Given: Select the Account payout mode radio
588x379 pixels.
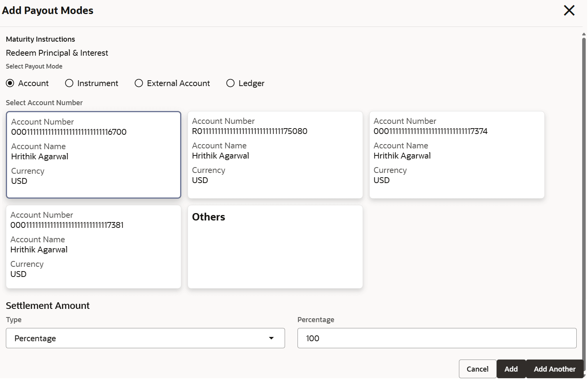Looking at the screenshot, I should coord(10,83).
